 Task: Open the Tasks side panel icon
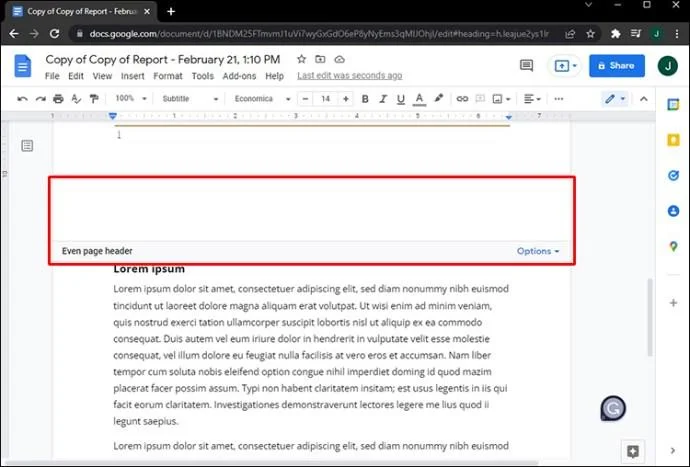click(x=673, y=176)
